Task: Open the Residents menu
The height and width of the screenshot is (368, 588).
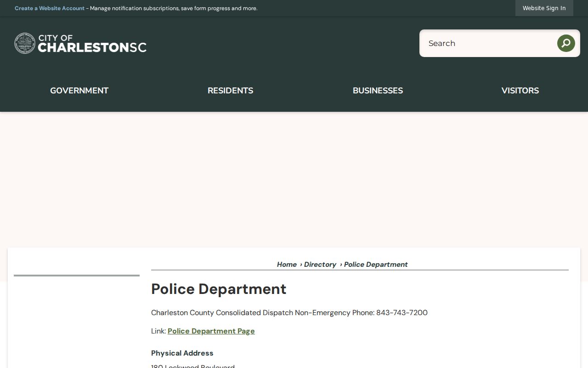Action: click(230, 91)
